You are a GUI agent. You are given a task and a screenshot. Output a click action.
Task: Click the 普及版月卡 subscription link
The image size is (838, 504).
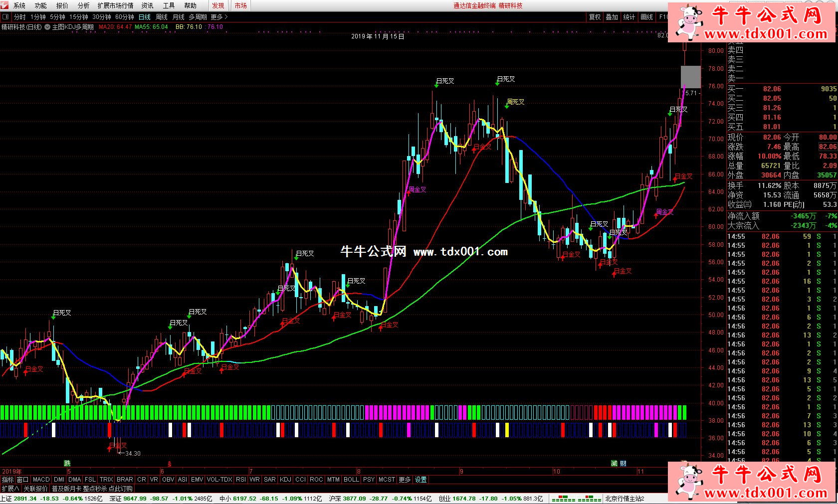[x=66, y=489]
